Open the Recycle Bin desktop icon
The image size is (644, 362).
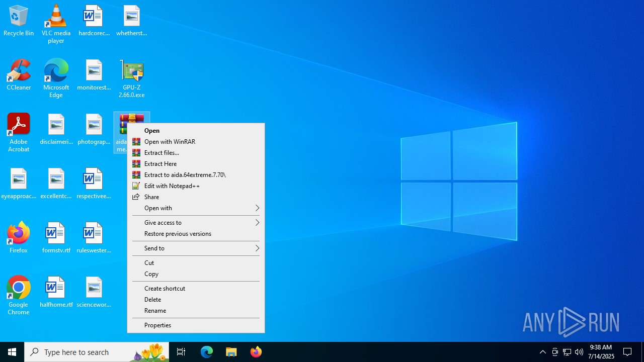pyautogui.click(x=19, y=21)
